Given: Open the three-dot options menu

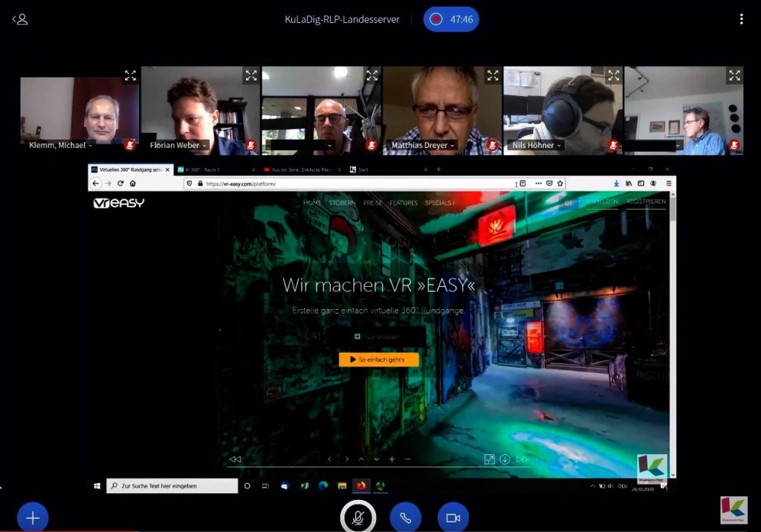Looking at the screenshot, I should (x=741, y=19).
